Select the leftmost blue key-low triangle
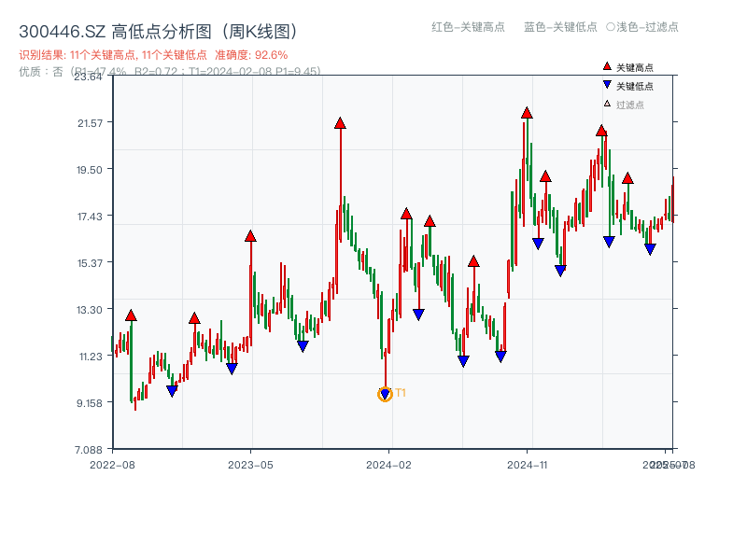Image resolution: width=747 pixels, height=560 pixels. pos(172,391)
